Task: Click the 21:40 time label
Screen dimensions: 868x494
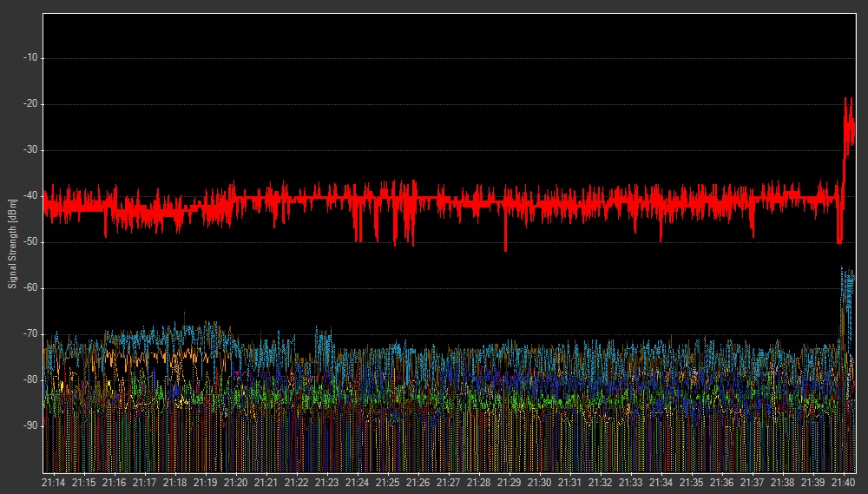Action: (844, 482)
